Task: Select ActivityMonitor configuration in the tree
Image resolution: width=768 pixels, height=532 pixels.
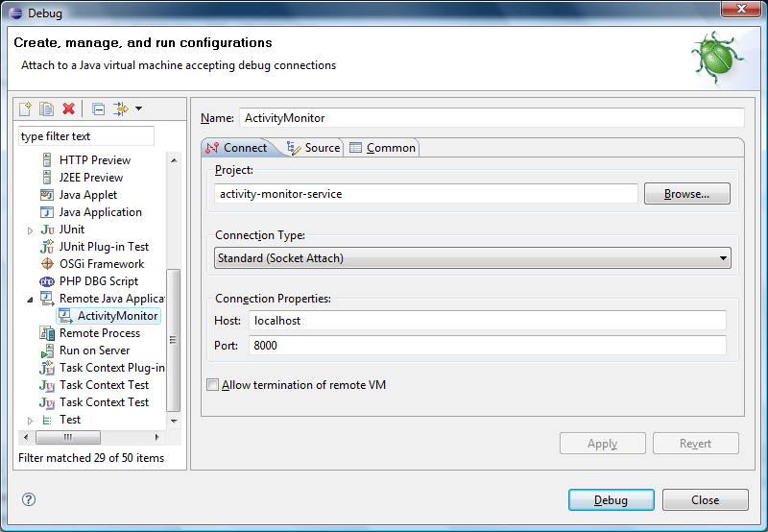Action: point(117,316)
